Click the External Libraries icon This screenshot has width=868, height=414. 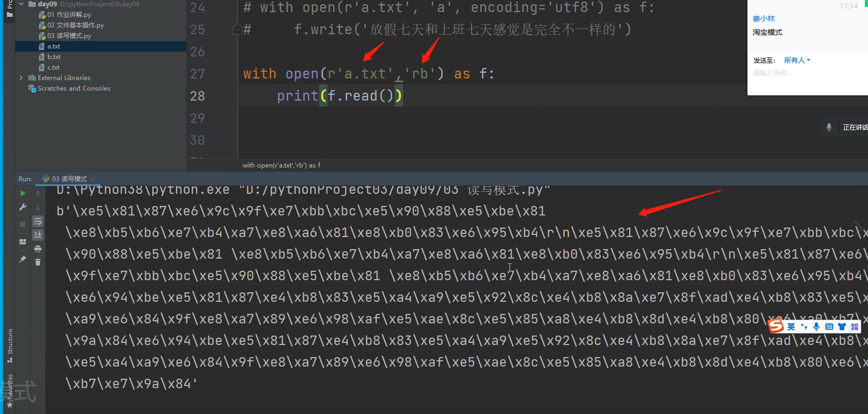pos(32,78)
